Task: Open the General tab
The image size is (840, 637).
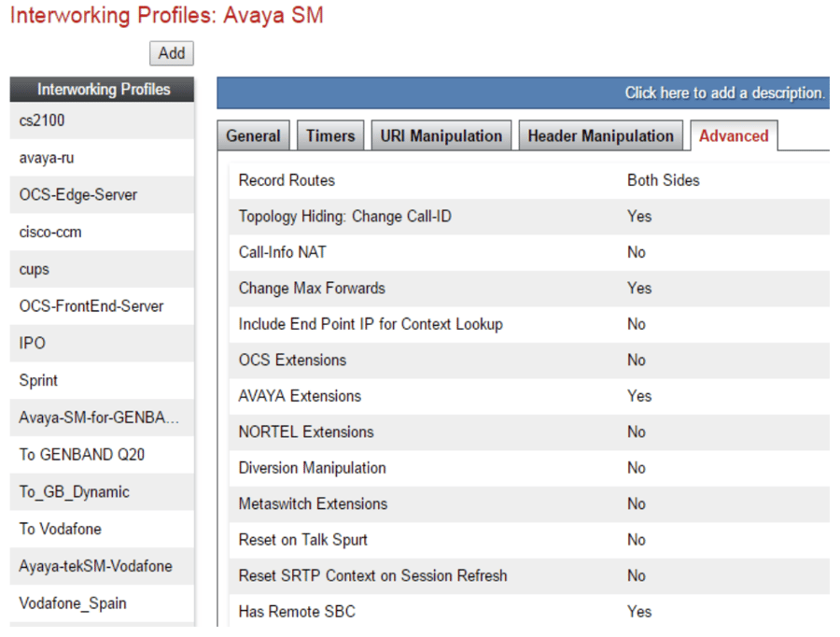Action: tap(253, 135)
